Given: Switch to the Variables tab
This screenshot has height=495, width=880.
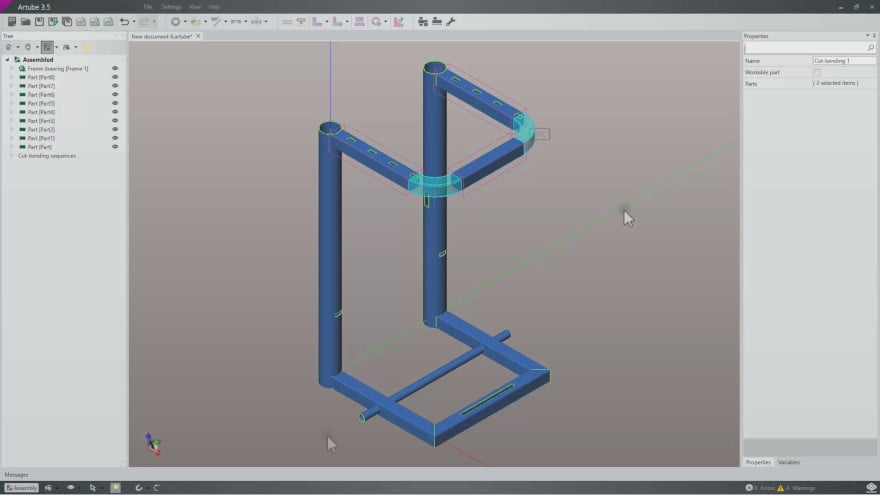Looking at the screenshot, I should 789,462.
